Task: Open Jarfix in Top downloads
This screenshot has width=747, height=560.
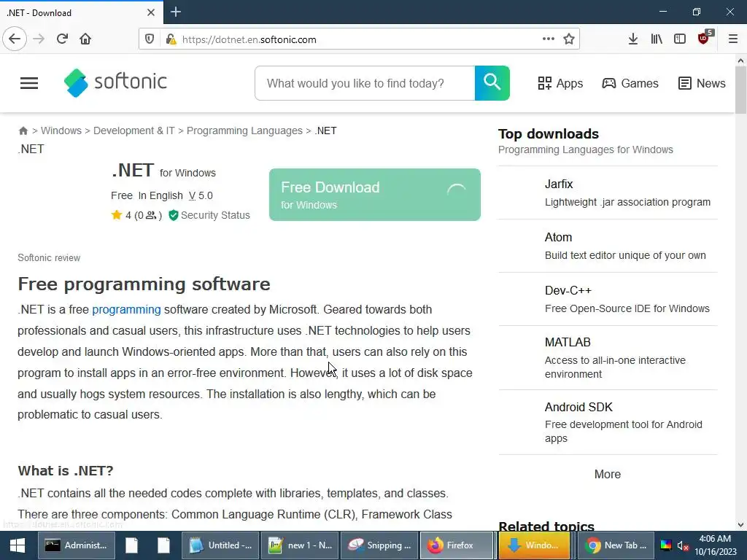Action: pos(559,184)
